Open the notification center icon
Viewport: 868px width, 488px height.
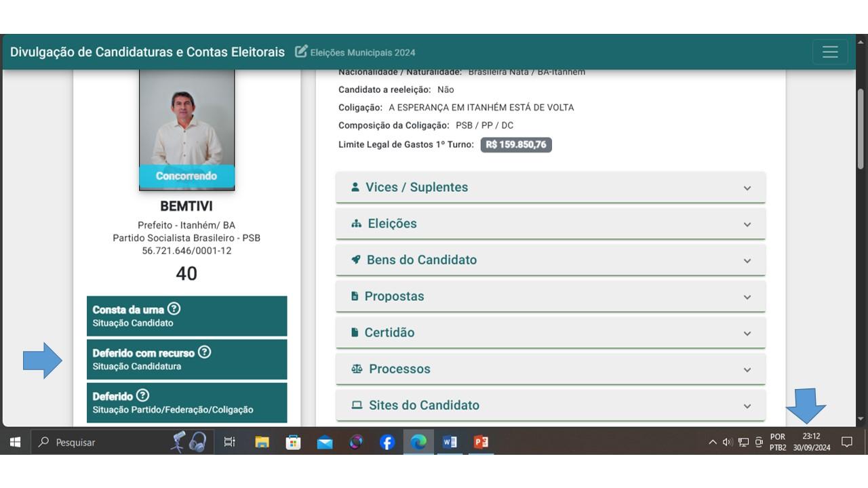click(846, 442)
